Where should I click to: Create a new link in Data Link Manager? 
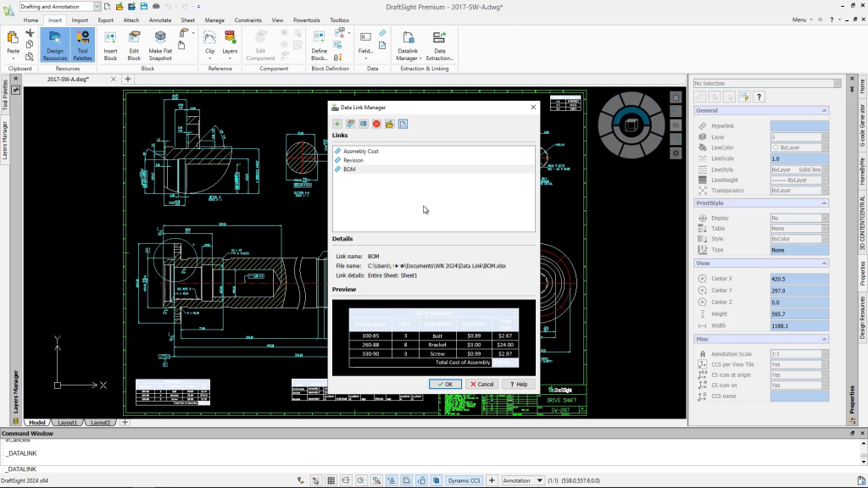coord(337,124)
